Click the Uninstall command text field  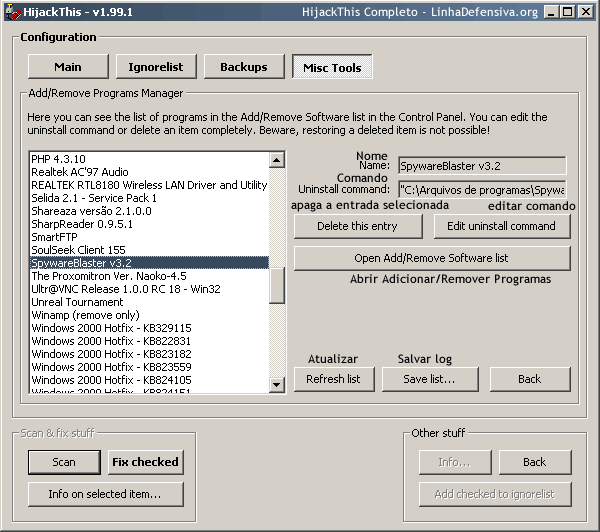click(x=481, y=189)
